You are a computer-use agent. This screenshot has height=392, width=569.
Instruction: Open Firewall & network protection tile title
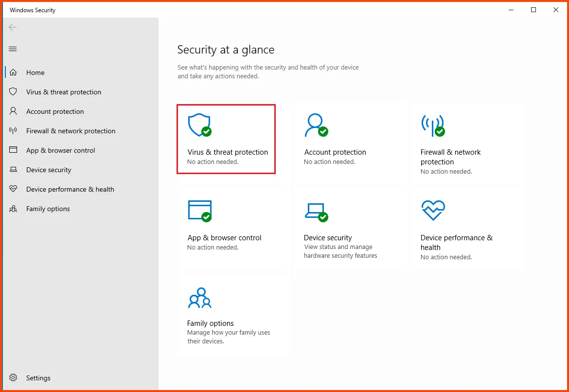click(x=450, y=157)
